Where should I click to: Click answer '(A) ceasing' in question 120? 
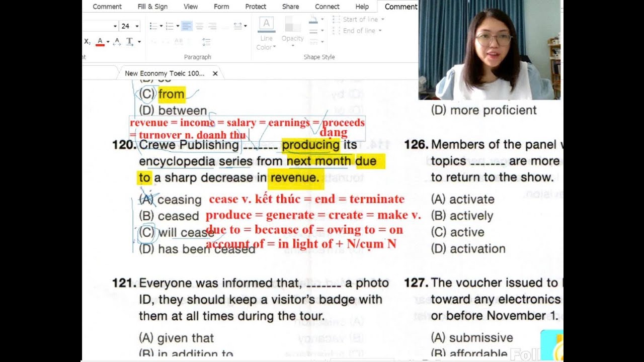[170, 200]
